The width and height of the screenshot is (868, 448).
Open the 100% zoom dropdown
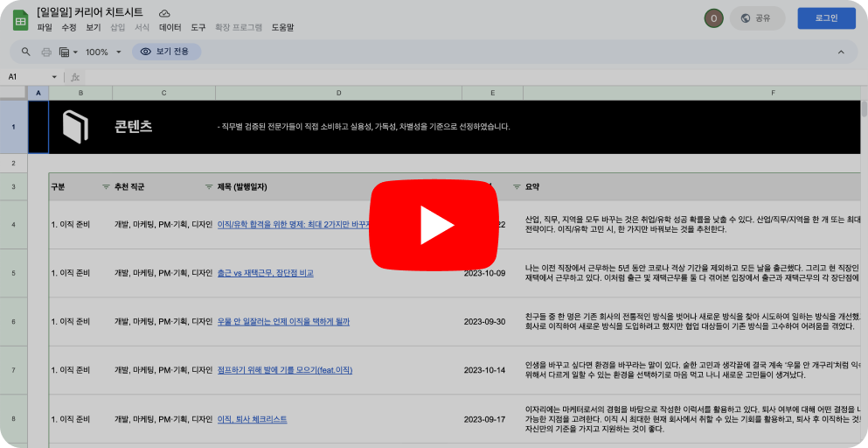click(x=103, y=52)
